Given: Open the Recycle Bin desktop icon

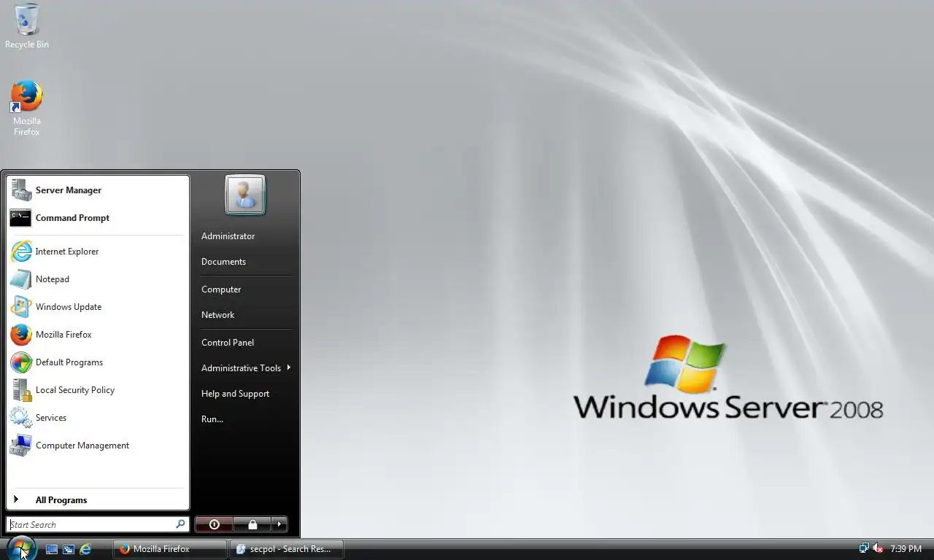Looking at the screenshot, I should 27,26.
